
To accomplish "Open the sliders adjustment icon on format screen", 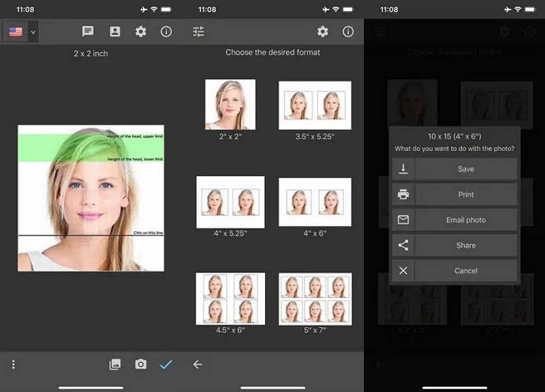I will [198, 31].
